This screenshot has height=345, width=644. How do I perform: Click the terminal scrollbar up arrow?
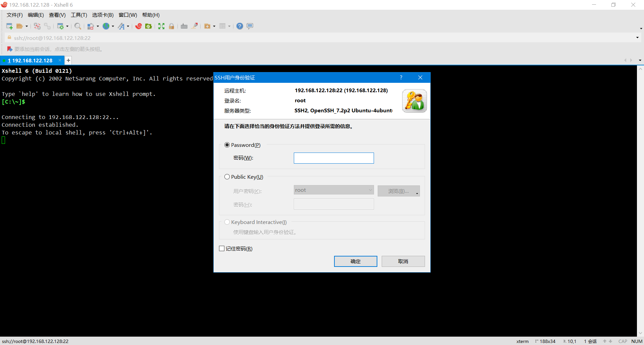tap(640, 69)
